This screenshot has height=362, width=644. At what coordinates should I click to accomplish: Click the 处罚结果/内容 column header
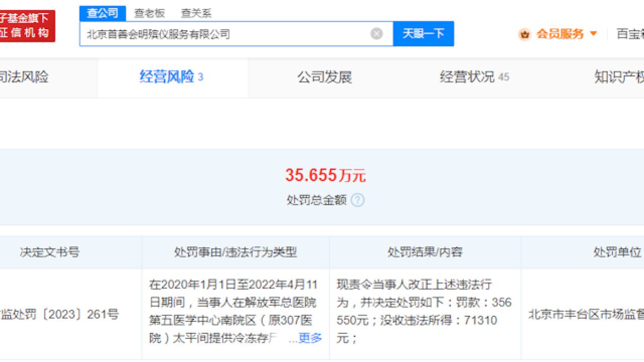(425, 252)
